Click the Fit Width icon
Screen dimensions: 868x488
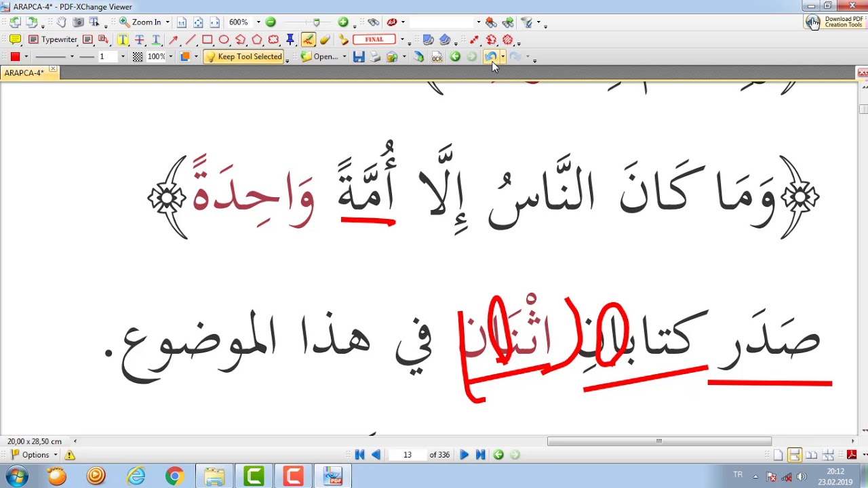pyautogui.click(x=214, y=22)
